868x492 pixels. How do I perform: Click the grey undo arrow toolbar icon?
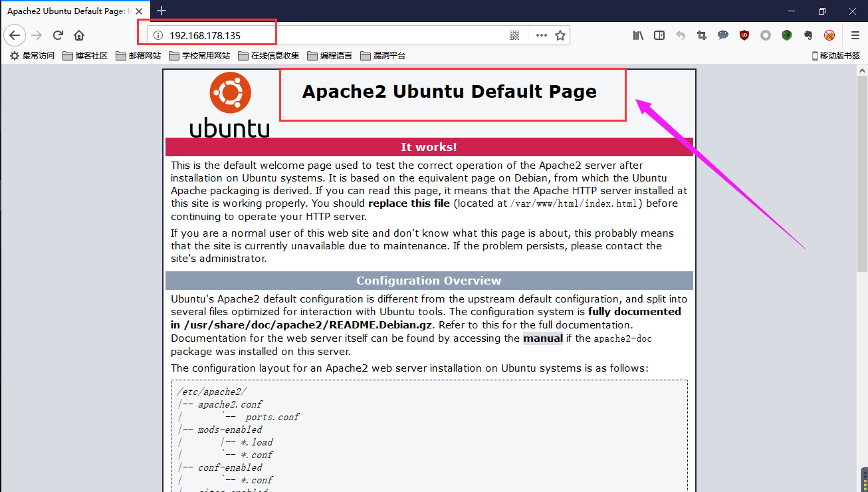pos(681,35)
